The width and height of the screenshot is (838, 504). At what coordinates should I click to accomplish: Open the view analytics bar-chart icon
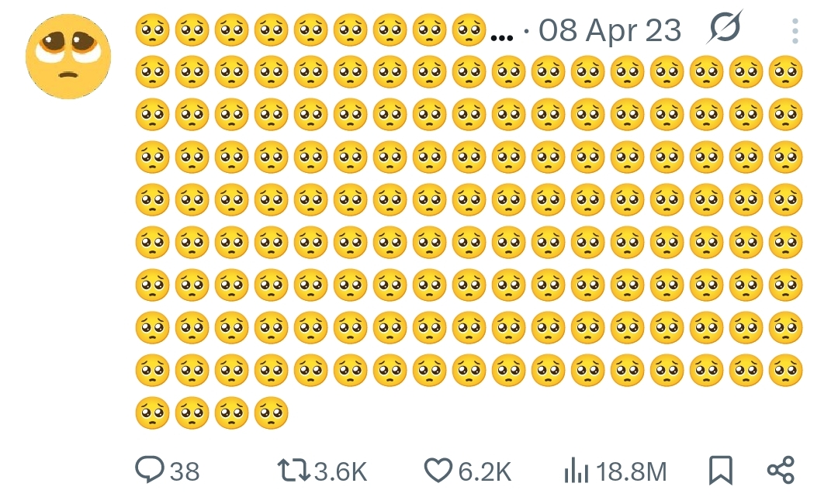pos(574,470)
